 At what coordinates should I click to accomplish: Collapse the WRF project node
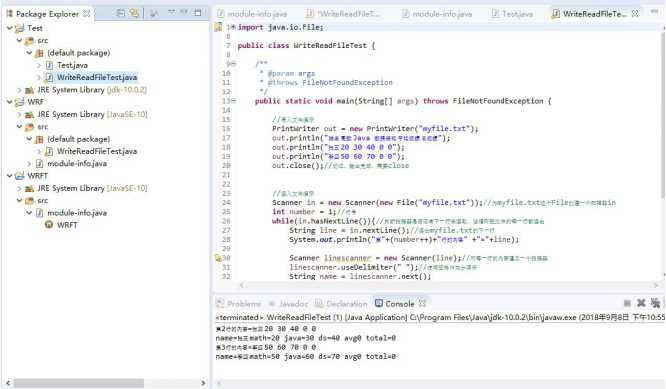pyautogui.click(x=9, y=102)
